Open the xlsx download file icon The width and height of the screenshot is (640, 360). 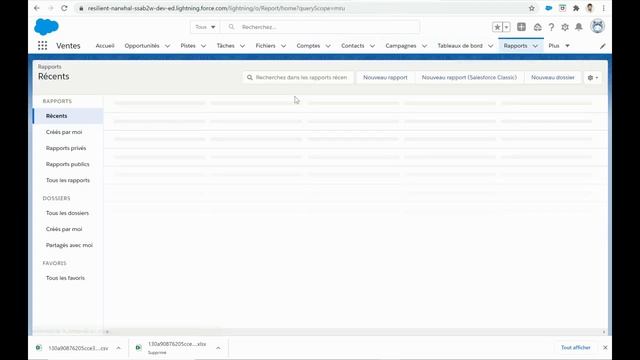[x=138, y=348]
